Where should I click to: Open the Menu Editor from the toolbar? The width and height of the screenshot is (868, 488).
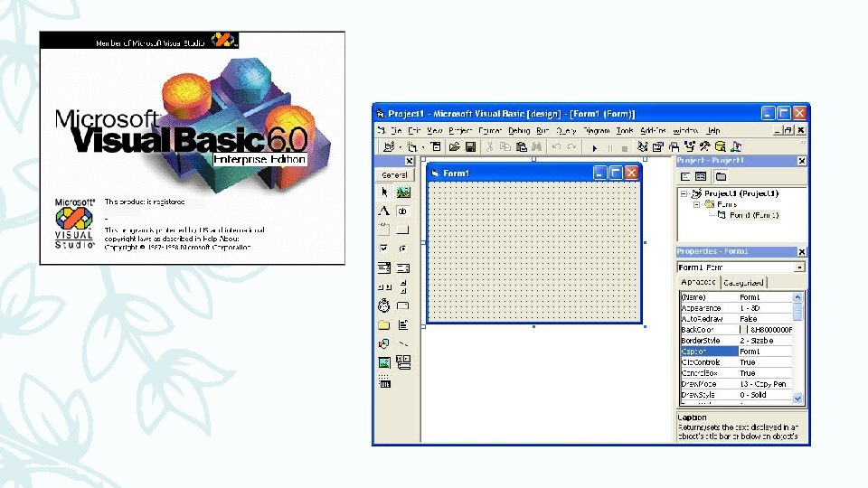tap(436, 146)
